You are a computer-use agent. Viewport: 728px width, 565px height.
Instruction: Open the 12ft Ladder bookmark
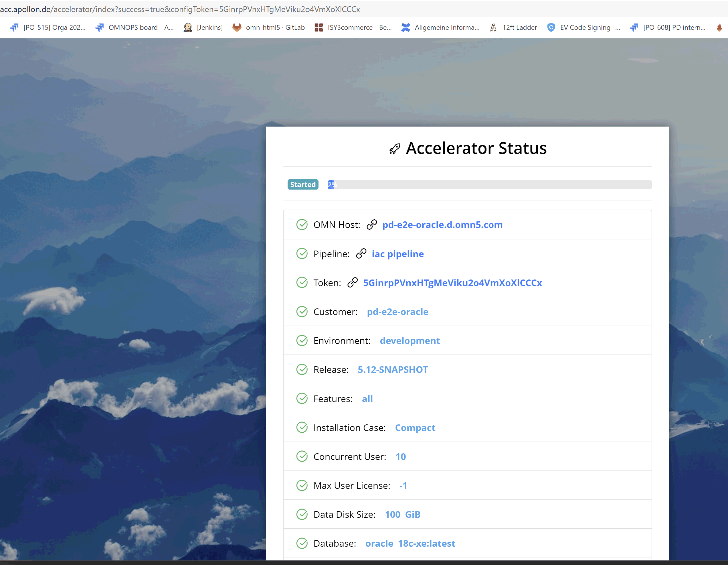(514, 27)
